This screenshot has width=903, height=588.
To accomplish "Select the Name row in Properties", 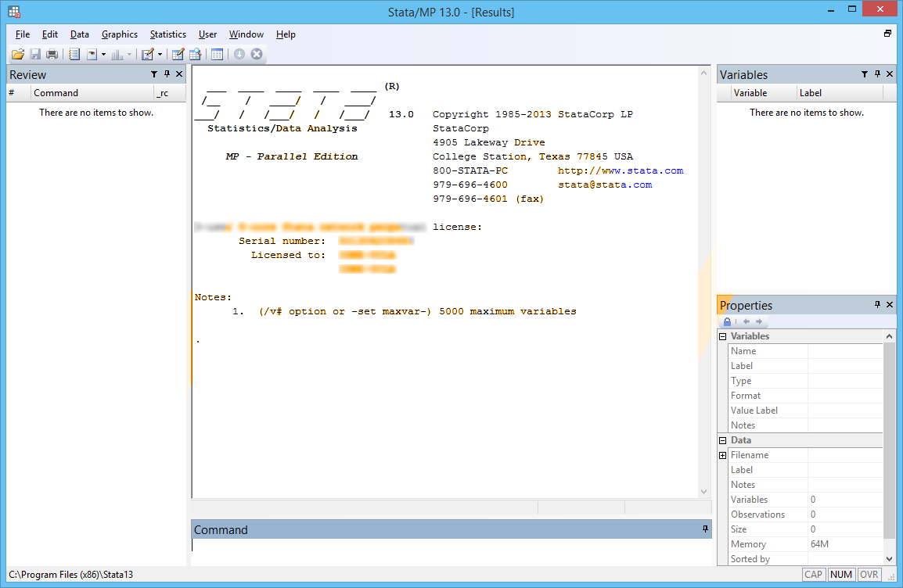I will pos(805,351).
